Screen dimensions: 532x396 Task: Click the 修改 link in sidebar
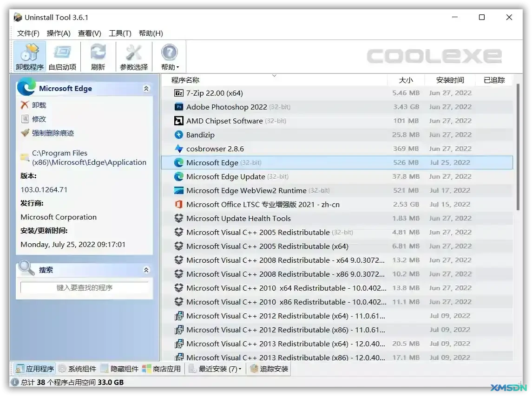39,119
